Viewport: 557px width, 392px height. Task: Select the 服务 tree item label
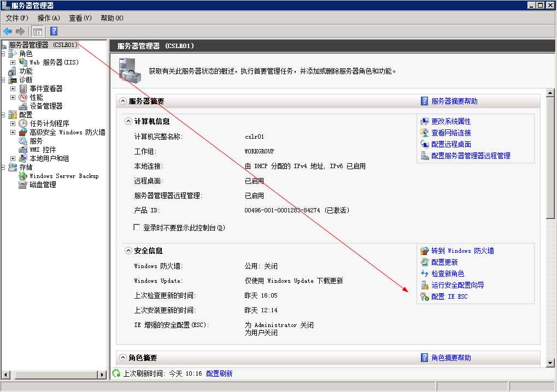tap(36, 141)
